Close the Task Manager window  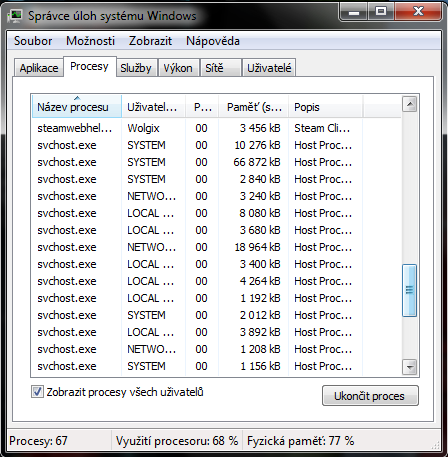coord(418,12)
